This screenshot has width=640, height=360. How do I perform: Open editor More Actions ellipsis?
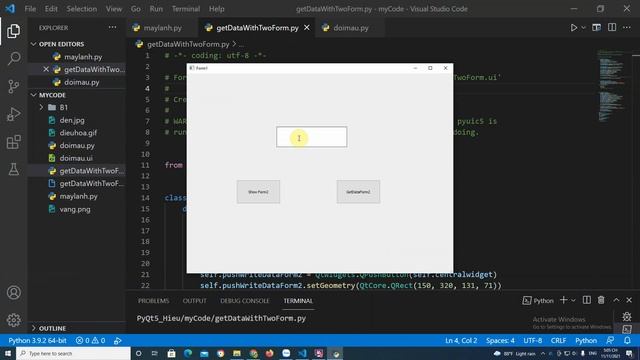pos(627,28)
